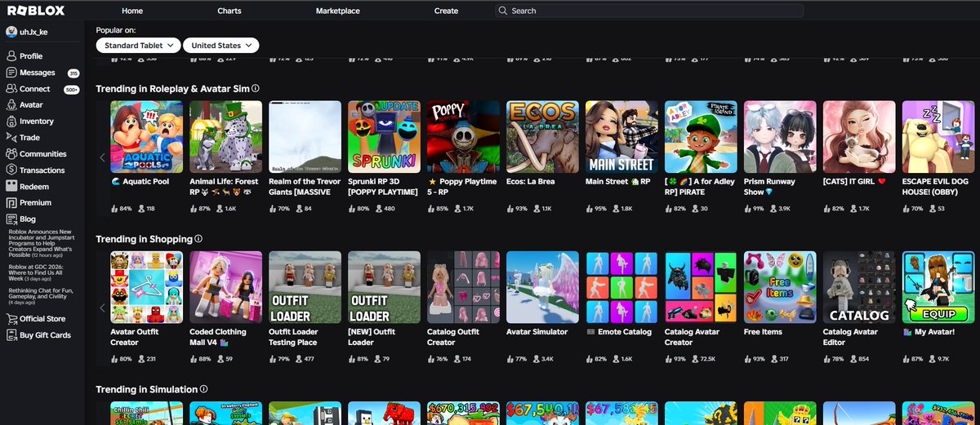Viewport: 980px width, 425px height.
Task: Open the uhJx_ke username link
Action: (34, 32)
